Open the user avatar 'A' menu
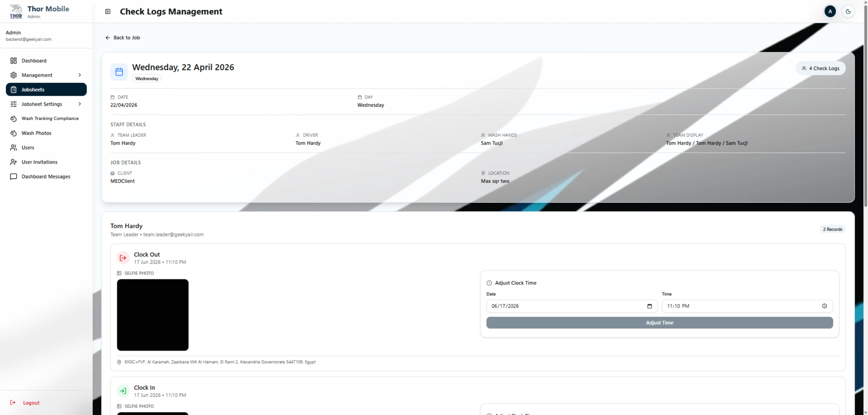Image resolution: width=868 pixels, height=415 pixels. coord(830,12)
